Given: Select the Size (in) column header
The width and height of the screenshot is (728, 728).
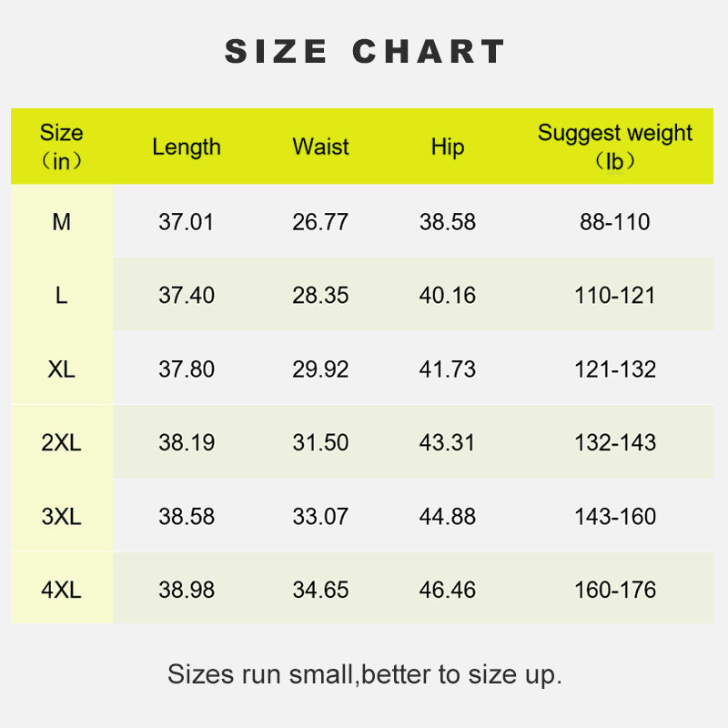Looking at the screenshot, I should (61, 147).
